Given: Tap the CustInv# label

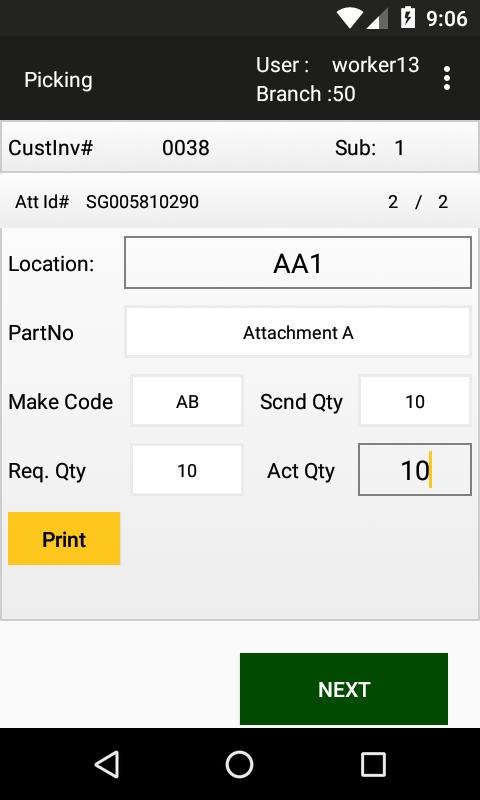Looking at the screenshot, I should (x=50, y=148).
